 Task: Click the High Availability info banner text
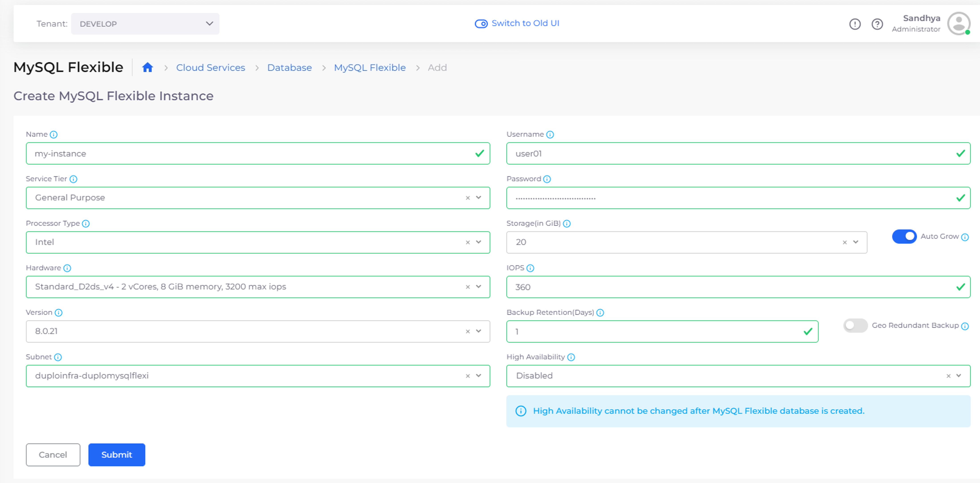698,411
